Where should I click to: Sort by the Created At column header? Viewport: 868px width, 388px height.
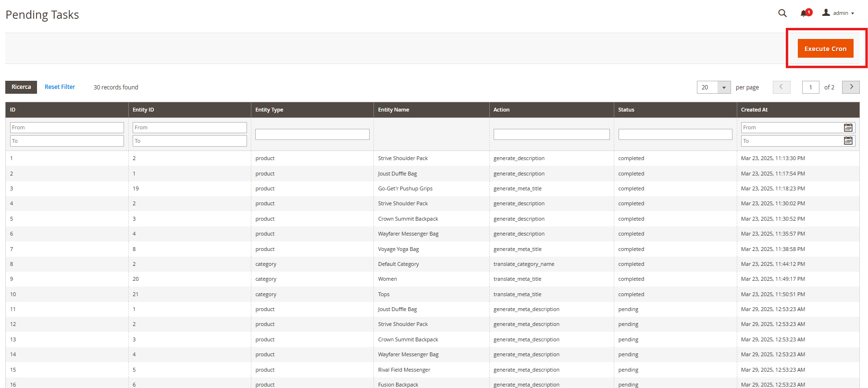point(798,110)
